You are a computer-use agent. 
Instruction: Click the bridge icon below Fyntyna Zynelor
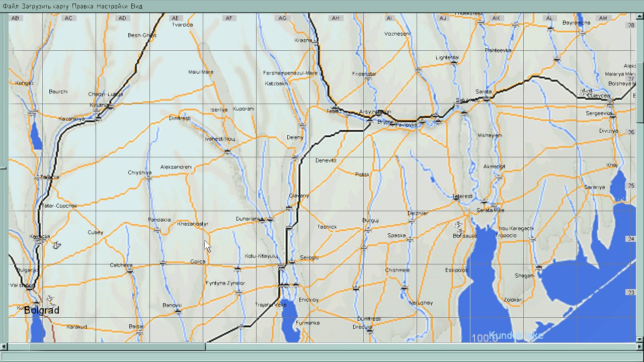click(x=239, y=293)
